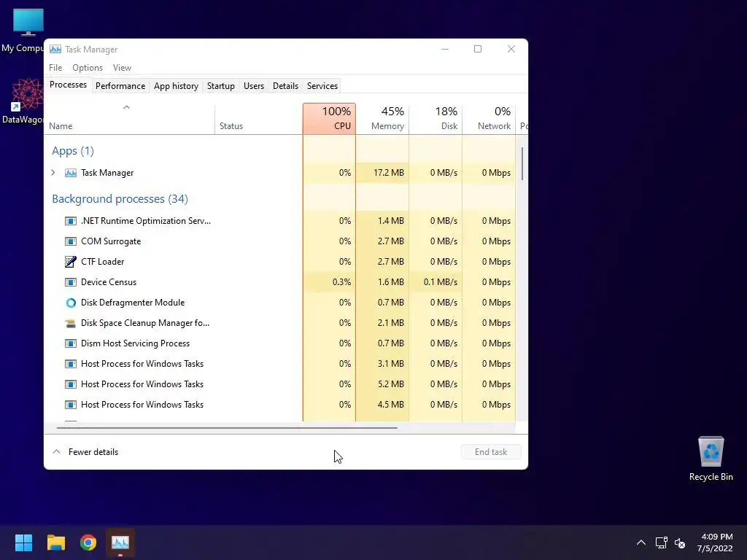Launch Google Chrome from the taskbar
747x560 pixels.
point(88,542)
